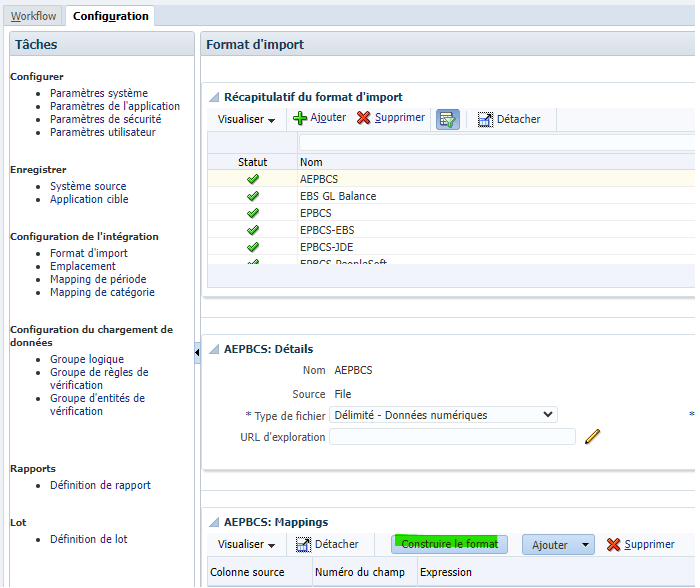Viewport: 700px width, 588px height.
Task: Select the EPBCS-EBS row
Action: (x=451, y=230)
